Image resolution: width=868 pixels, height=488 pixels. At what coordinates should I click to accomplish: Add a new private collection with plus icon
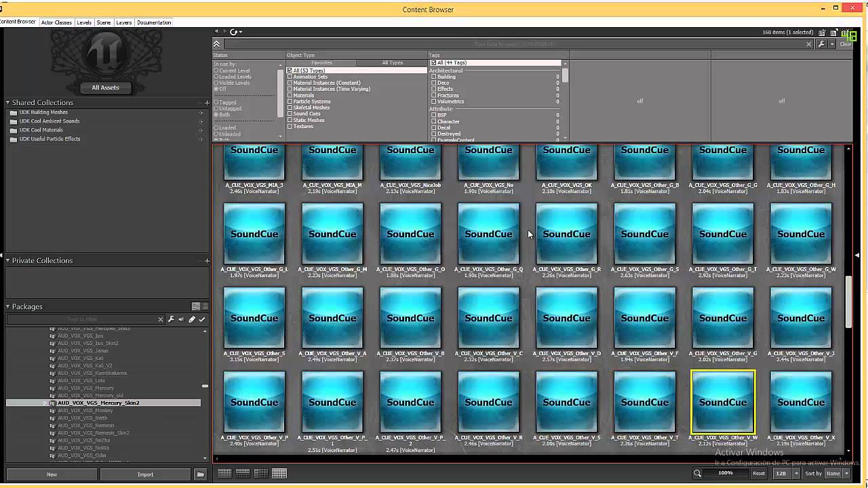[x=207, y=261]
